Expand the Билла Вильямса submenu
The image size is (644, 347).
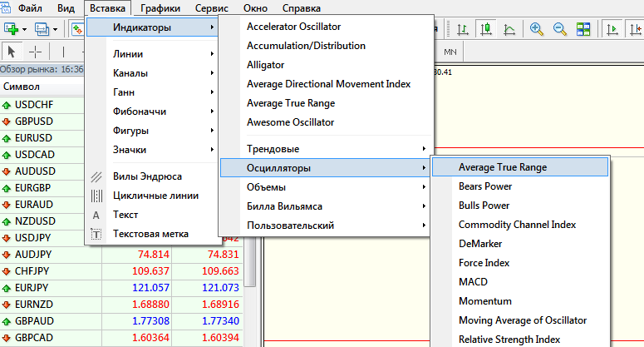[x=326, y=206]
